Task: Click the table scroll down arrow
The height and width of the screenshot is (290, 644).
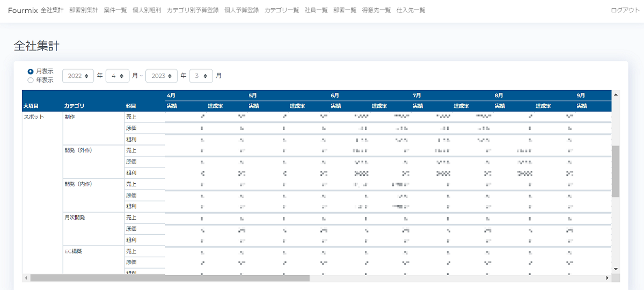Action: click(616, 269)
